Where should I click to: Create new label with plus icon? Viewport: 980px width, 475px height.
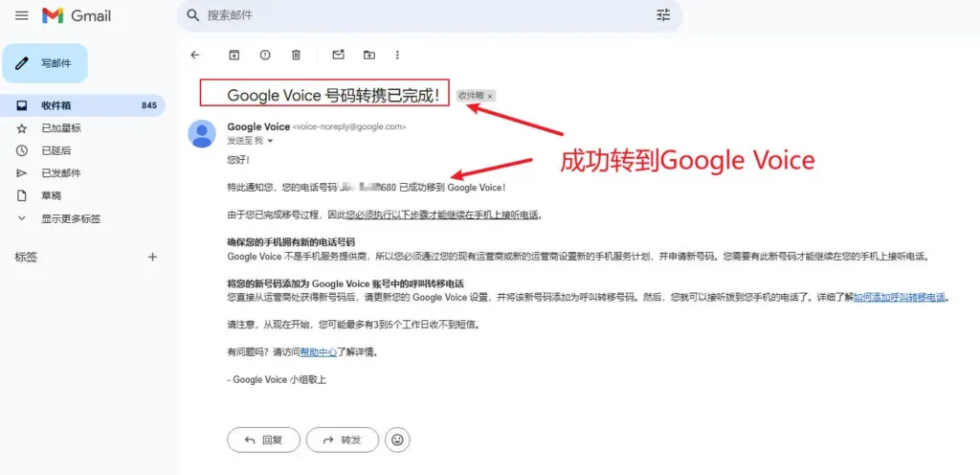point(152,257)
